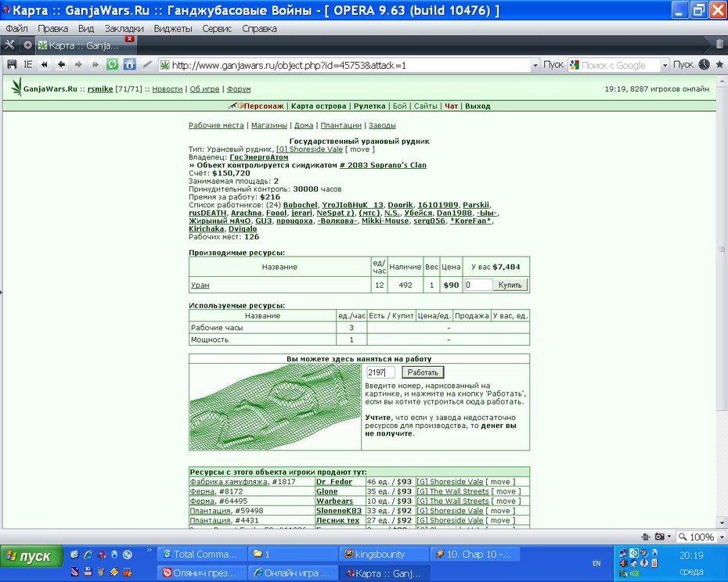Open a new tab with plus icon

coord(27,45)
